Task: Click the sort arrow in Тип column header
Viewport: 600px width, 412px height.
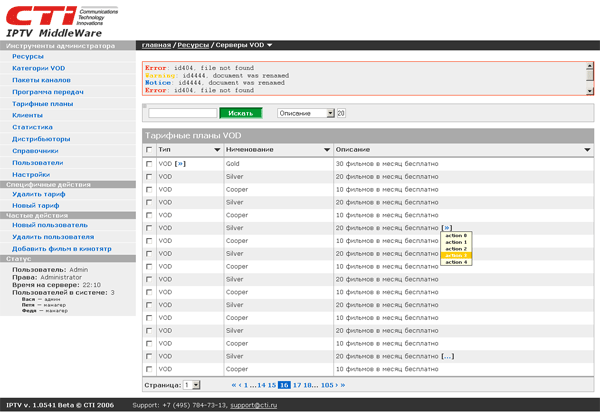Action: (x=217, y=150)
